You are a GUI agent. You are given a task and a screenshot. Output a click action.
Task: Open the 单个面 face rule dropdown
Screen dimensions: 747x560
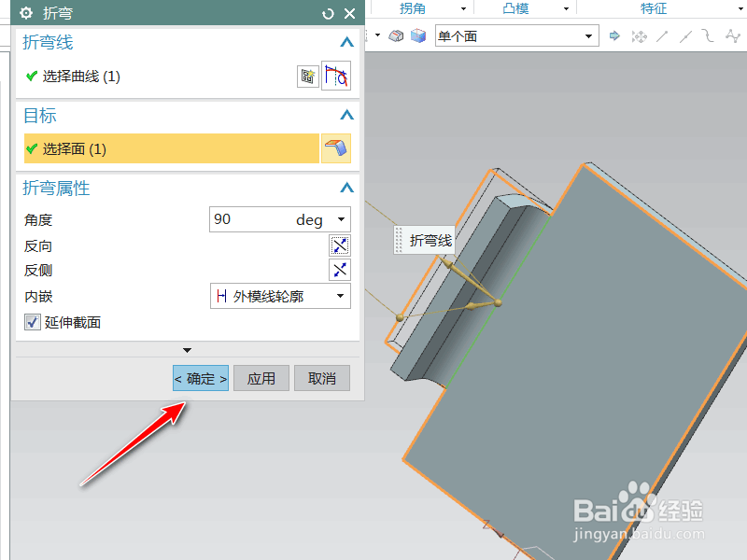coord(517,36)
